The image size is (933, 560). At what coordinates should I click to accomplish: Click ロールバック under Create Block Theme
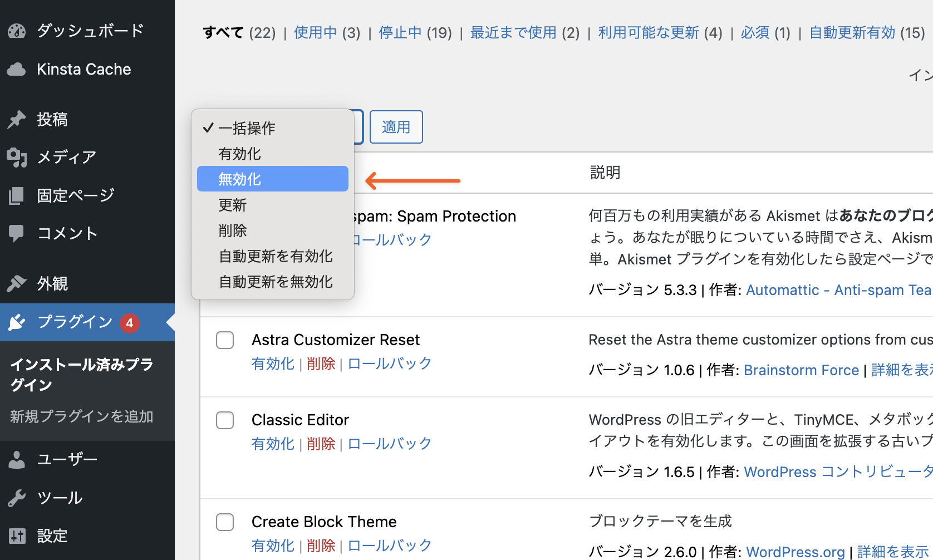click(x=390, y=546)
